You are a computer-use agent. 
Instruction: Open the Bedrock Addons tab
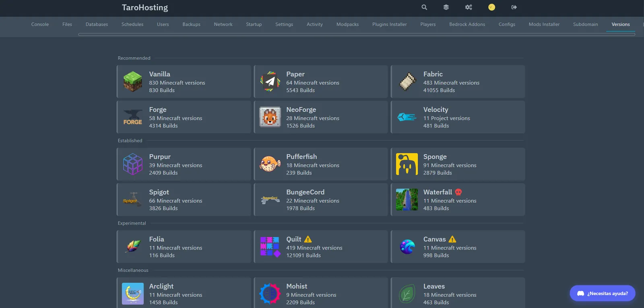pyautogui.click(x=467, y=24)
